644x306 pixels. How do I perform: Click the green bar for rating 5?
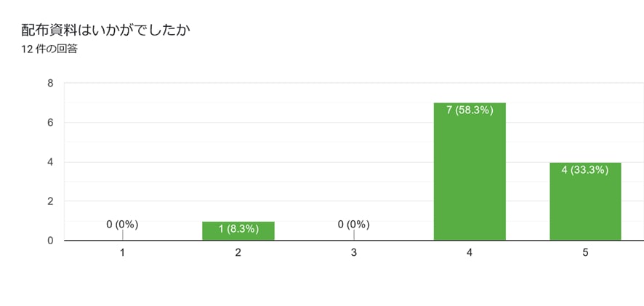coord(585,201)
